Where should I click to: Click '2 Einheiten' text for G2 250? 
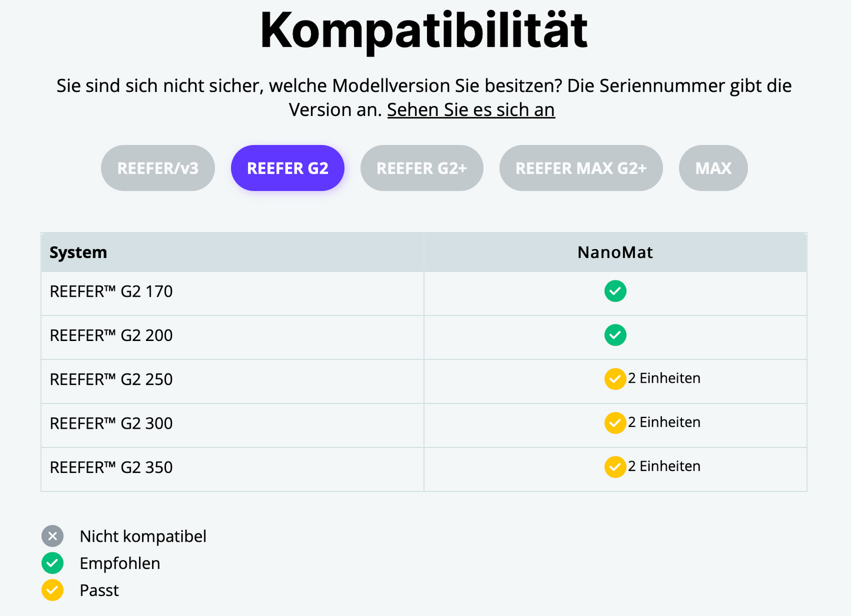664,378
